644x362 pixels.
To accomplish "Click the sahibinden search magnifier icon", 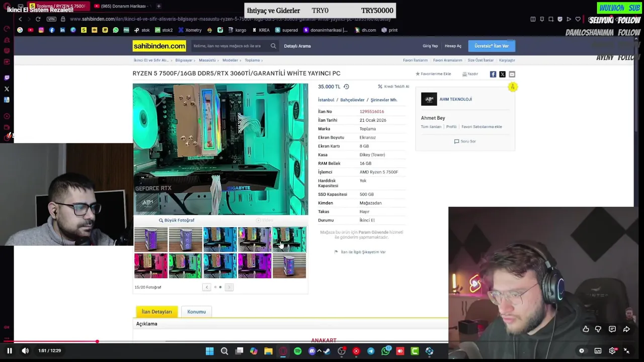I will coord(273,46).
